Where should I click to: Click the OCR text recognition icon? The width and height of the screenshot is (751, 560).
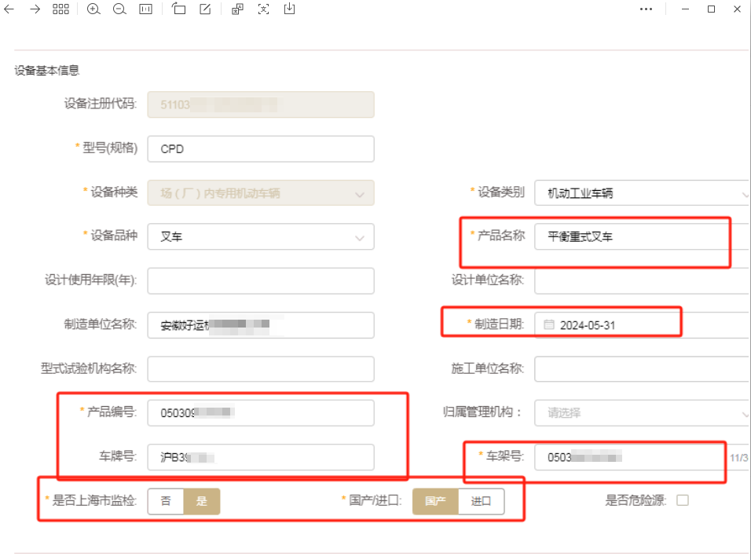(263, 9)
